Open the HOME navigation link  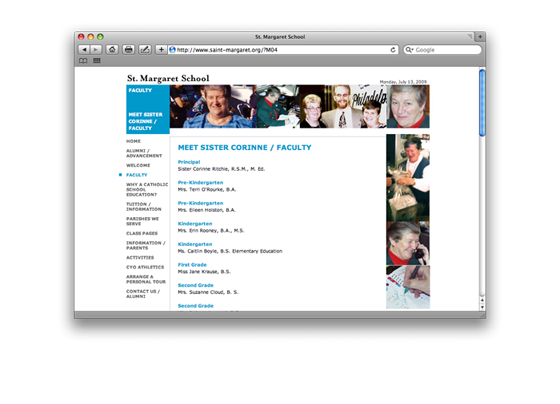tap(133, 141)
